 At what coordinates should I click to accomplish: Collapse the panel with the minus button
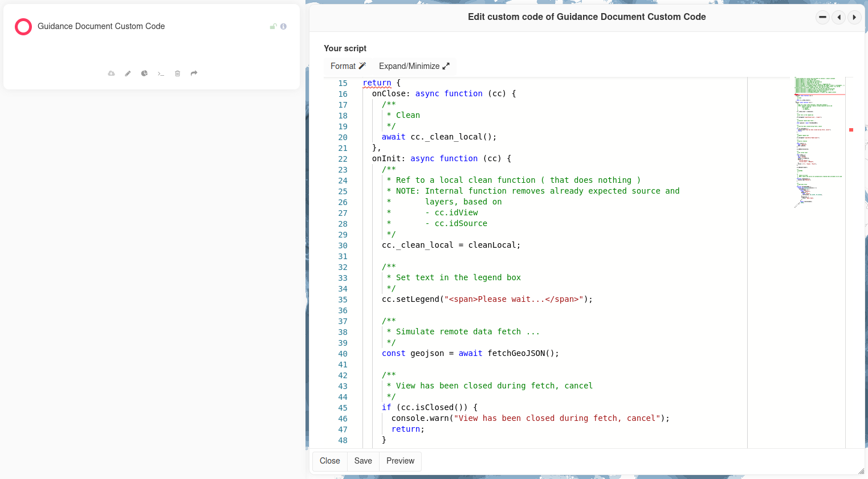822,17
